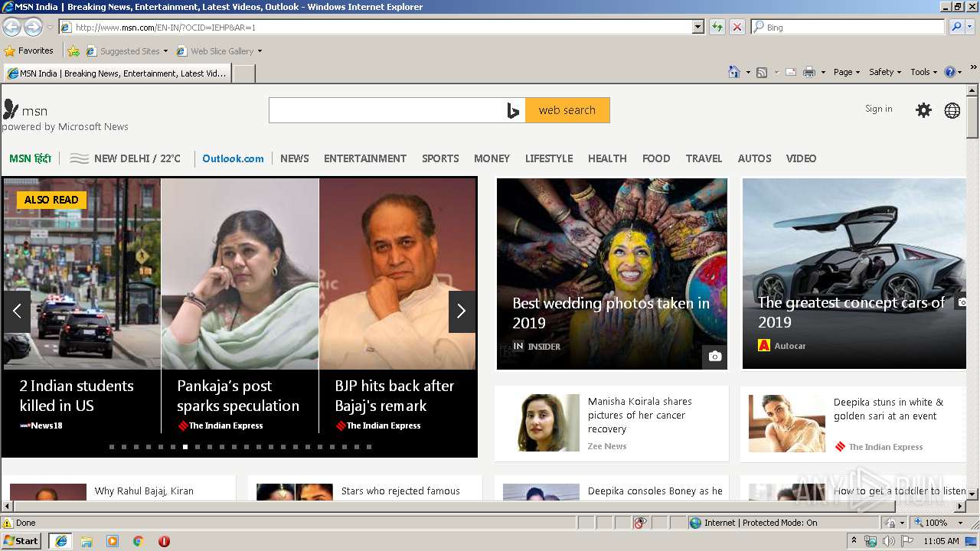Open MSN हिंदी link
980x551 pixels.
(30, 158)
